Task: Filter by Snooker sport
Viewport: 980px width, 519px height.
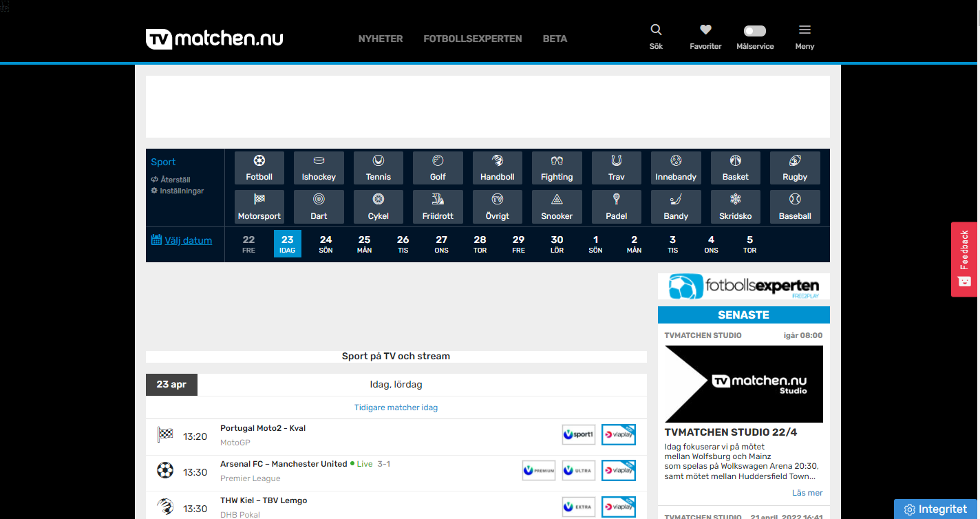Action: [x=557, y=207]
